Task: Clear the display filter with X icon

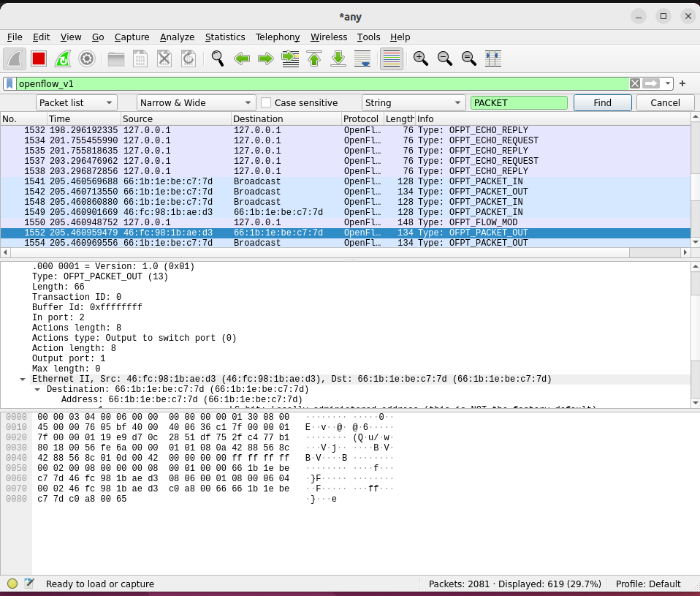Action: point(635,83)
